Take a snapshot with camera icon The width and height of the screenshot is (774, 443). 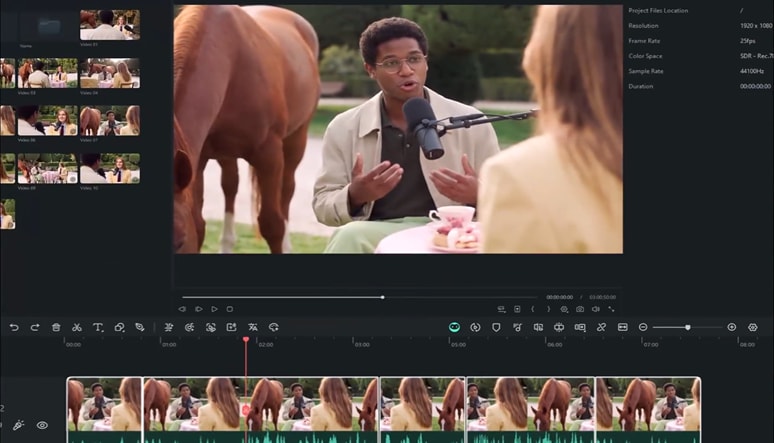(x=580, y=309)
